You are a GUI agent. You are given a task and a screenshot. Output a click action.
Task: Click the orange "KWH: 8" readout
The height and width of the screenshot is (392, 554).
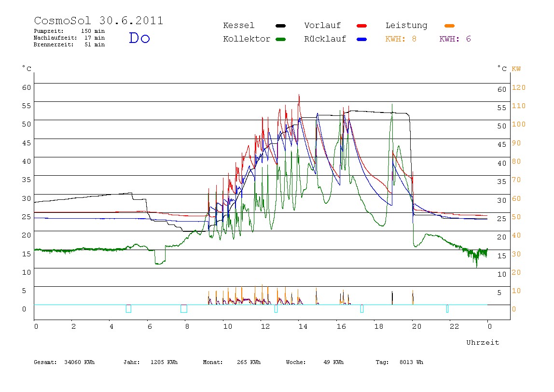401,39
